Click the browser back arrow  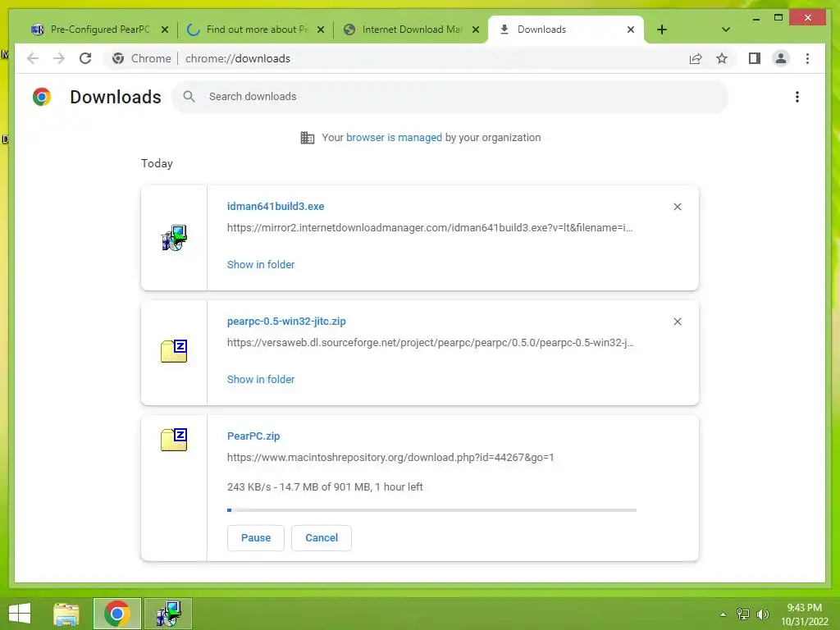[x=33, y=58]
